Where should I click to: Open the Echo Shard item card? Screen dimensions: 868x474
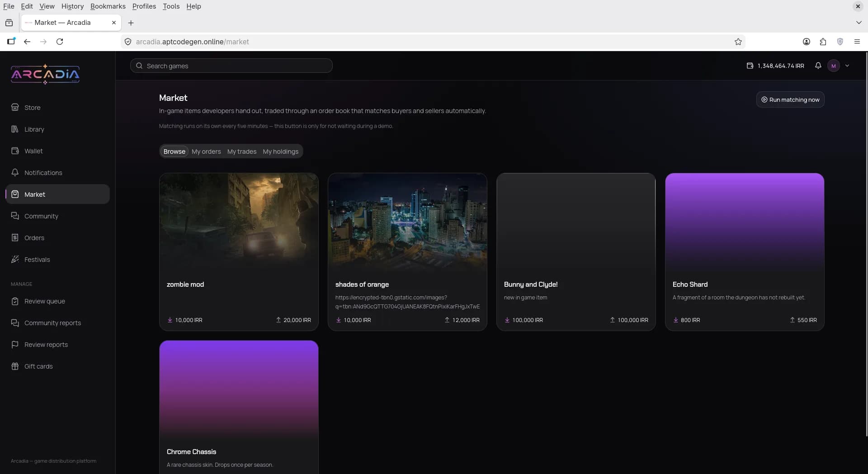pos(745,252)
